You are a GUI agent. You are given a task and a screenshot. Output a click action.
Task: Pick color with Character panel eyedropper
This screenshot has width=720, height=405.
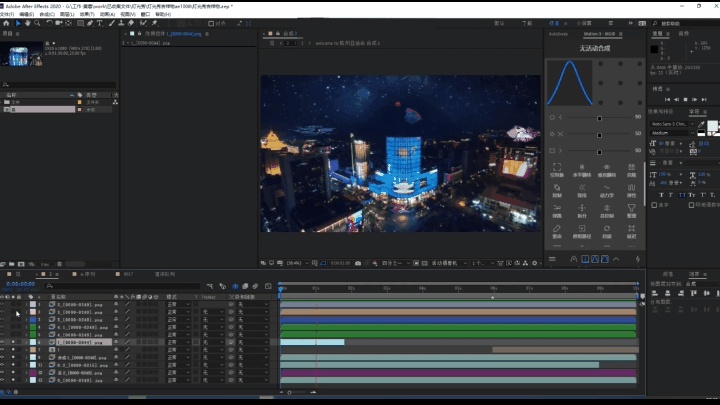[701, 124]
